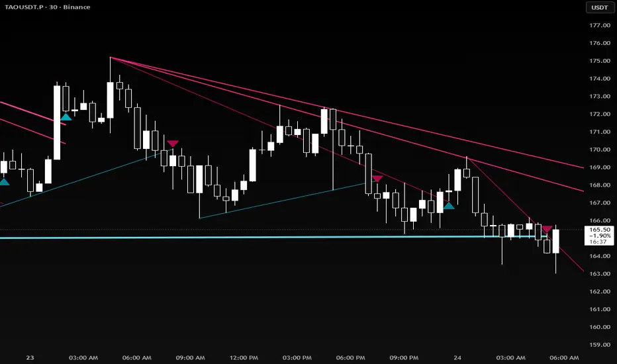The height and width of the screenshot is (364, 617).
Task: Click the current price label 165.50
Action: pyautogui.click(x=600, y=230)
